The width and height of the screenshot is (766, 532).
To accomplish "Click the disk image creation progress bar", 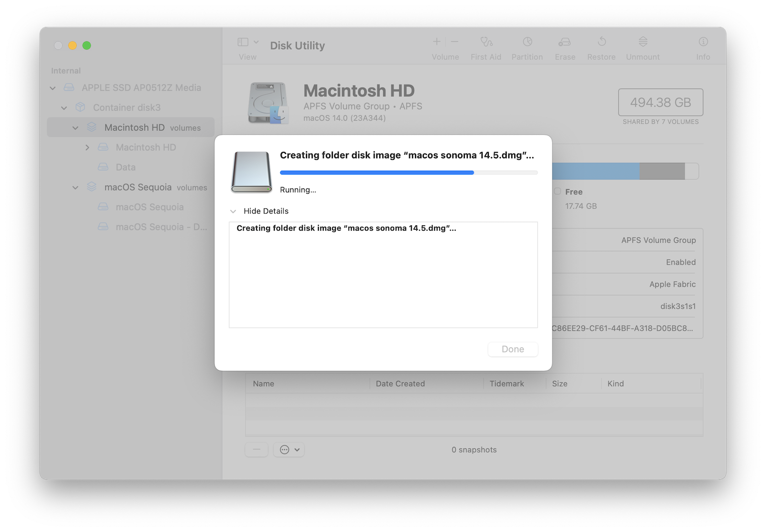I will tap(409, 173).
